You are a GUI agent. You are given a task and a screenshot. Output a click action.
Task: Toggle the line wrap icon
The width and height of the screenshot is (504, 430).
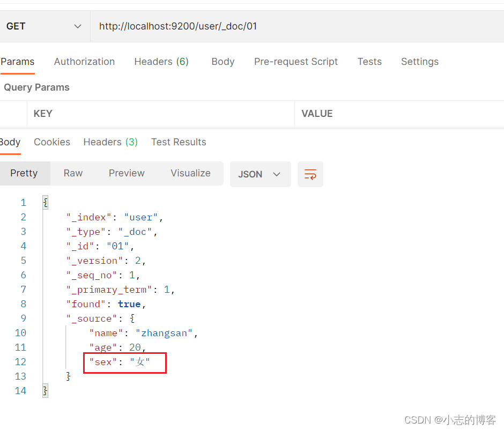coord(310,174)
